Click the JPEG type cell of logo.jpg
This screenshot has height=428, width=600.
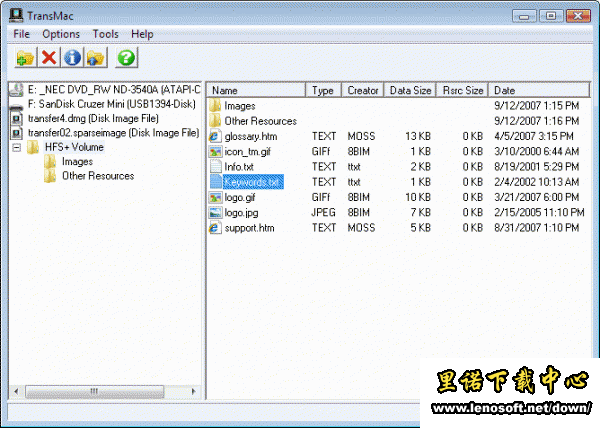323,213
